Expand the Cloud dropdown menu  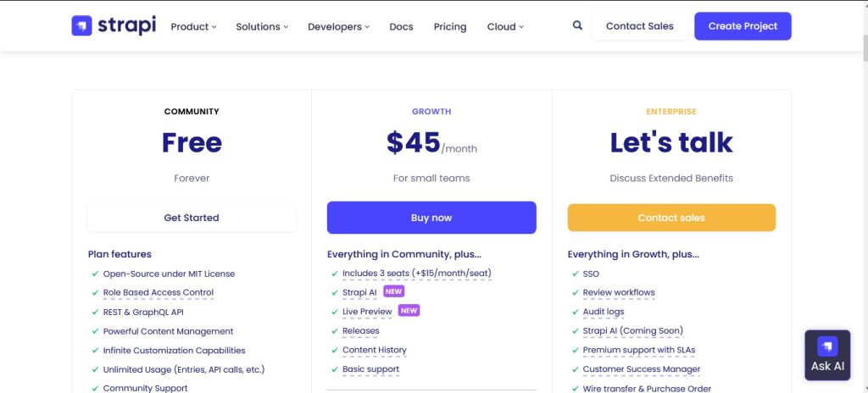(x=505, y=26)
